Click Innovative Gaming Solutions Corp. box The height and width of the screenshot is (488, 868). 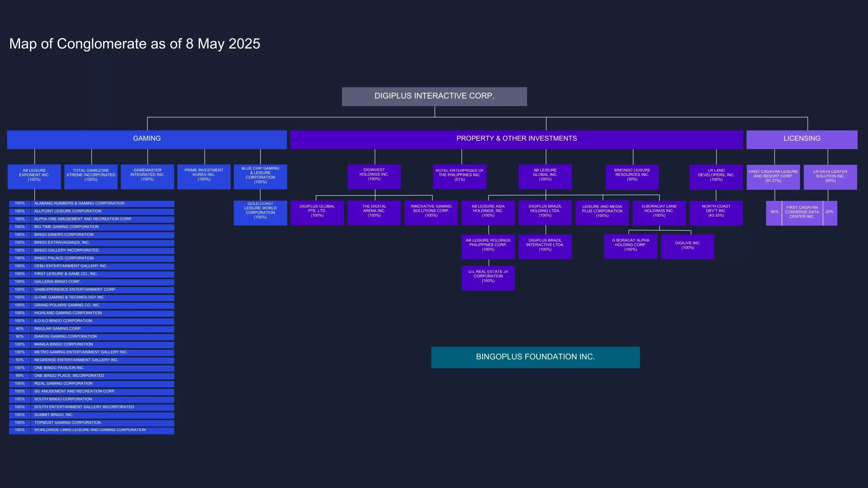tap(431, 213)
